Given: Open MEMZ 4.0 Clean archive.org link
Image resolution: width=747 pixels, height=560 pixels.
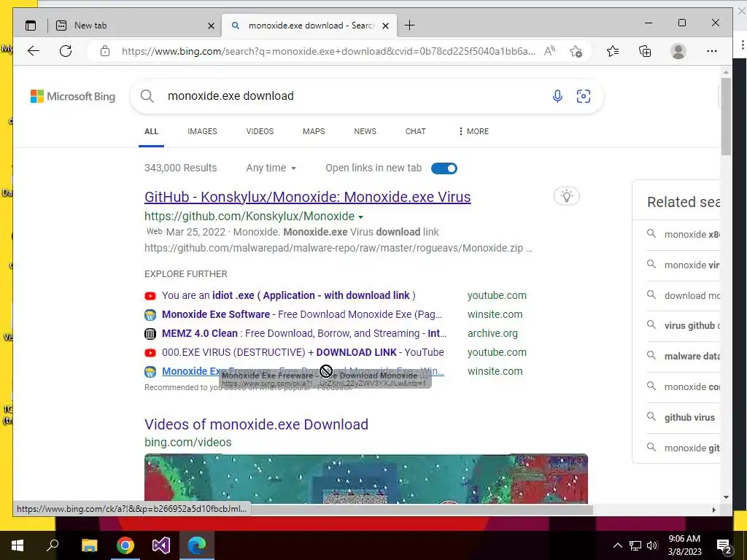Looking at the screenshot, I should (x=304, y=333).
